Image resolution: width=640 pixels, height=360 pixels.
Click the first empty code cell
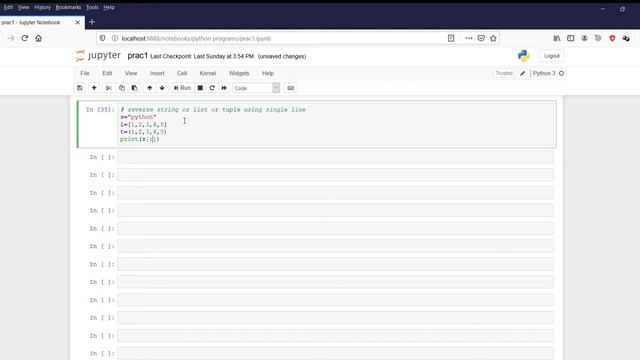tap(336, 157)
